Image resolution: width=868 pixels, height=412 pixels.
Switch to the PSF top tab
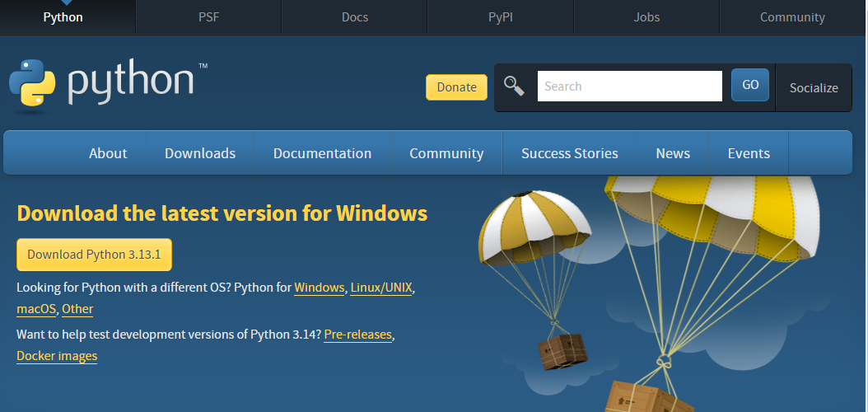pos(208,17)
